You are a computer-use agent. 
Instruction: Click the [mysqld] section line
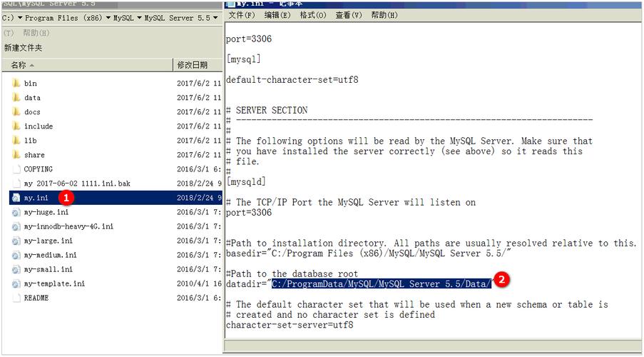tap(246, 182)
